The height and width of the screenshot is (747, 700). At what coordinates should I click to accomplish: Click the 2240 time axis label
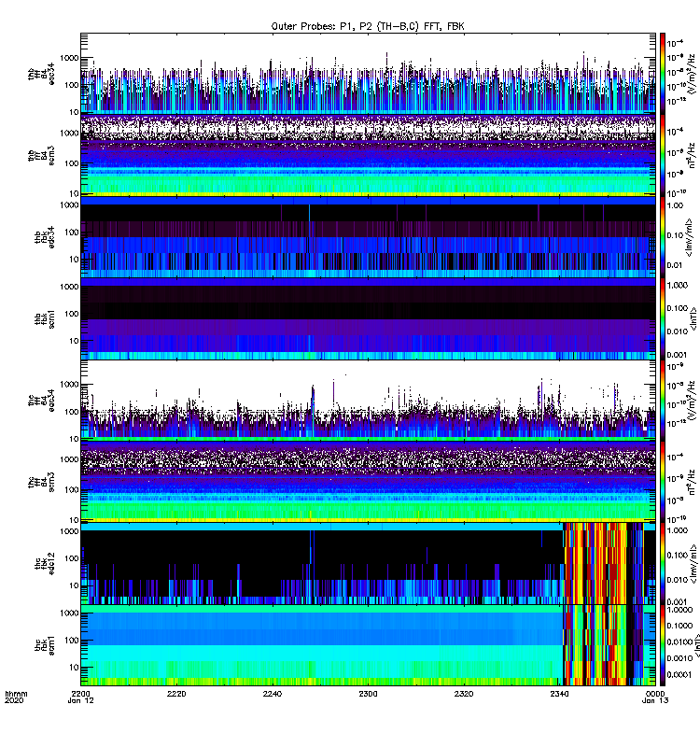click(x=272, y=694)
